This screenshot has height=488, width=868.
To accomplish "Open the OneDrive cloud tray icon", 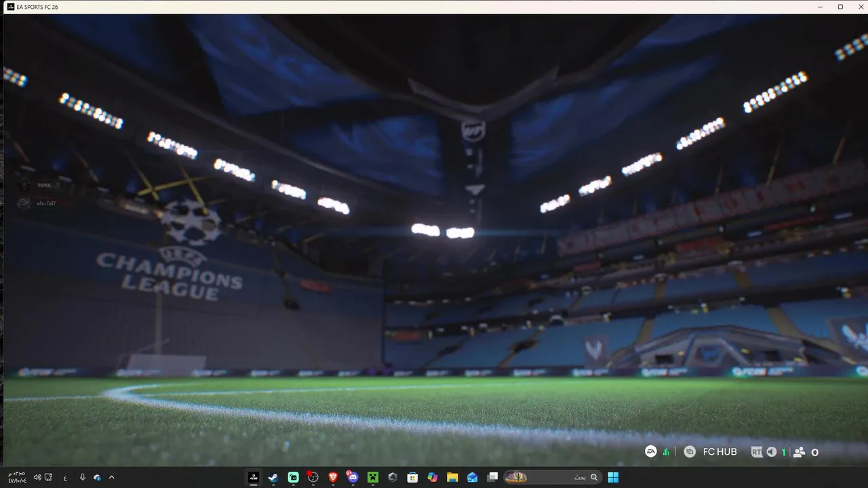I will [97, 477].
